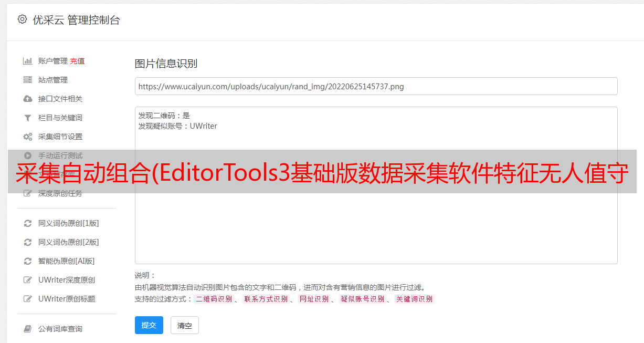Click the refresh icon for 同义词伪原创[1版]
Image resolution: width=644 pixels, height=343 pixels.
(x=28, y=223)
